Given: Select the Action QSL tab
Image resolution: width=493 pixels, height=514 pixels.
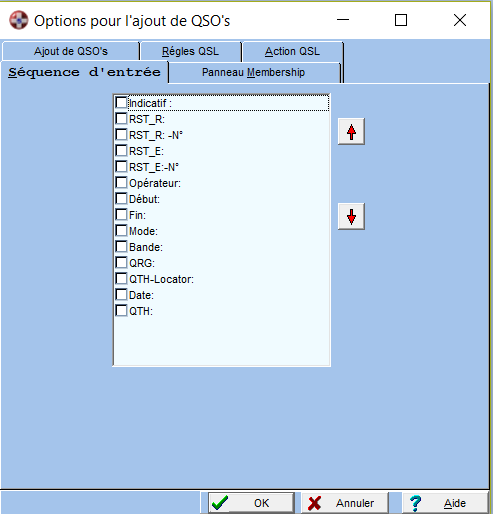Looking at the screenshot, I should (x=292, y=51).
